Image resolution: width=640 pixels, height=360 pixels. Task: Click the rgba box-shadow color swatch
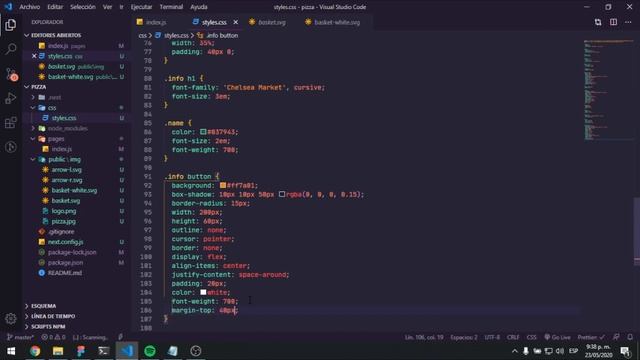point(282,194)
